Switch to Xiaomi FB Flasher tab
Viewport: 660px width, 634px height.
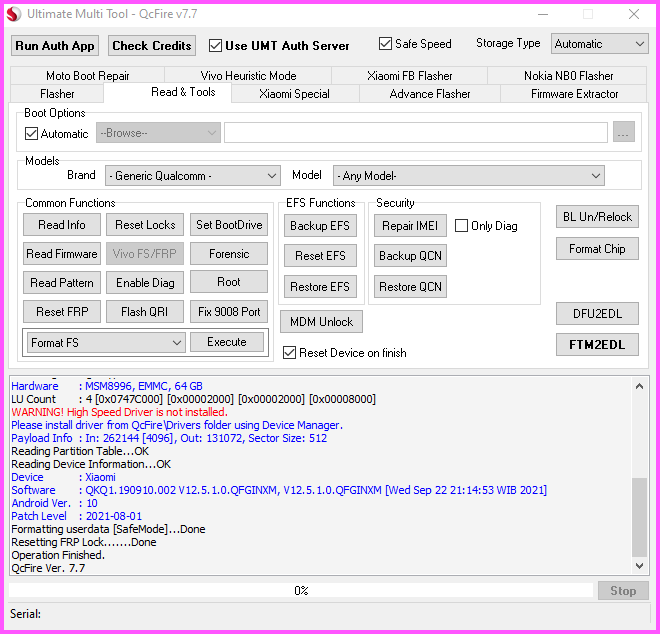410,76
